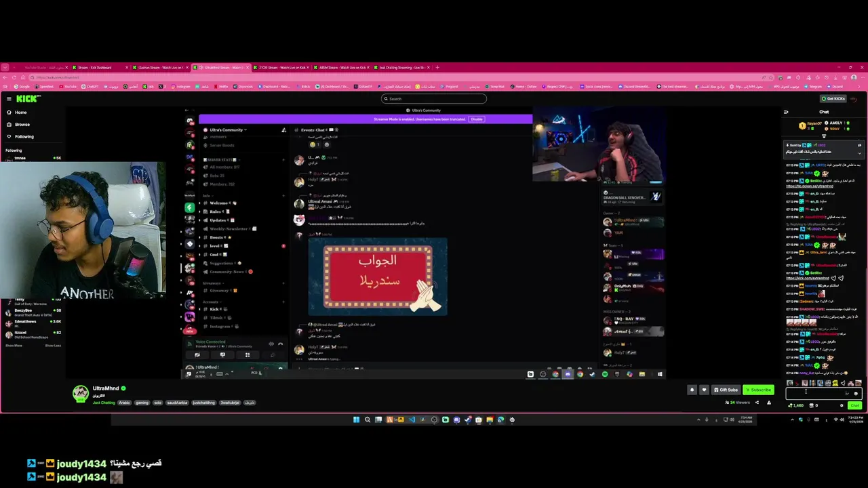Open the browser tab search dropdown

coord(5,67)
